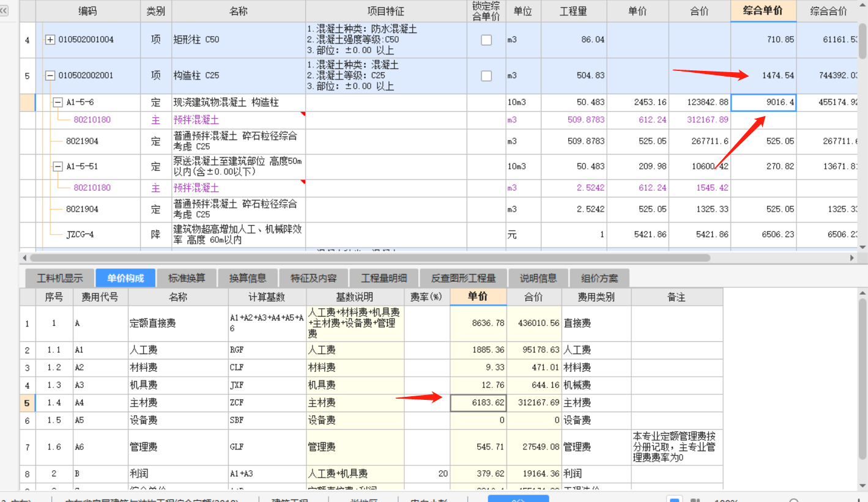Select the 504.83 quantity cell

pos(574,76)
